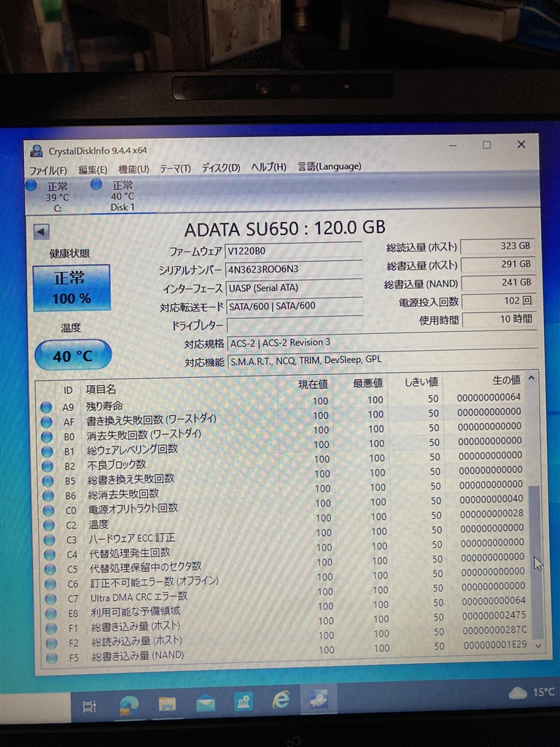Click status circle for C3 ECC row
560x747 pixels.
[49, 541]
